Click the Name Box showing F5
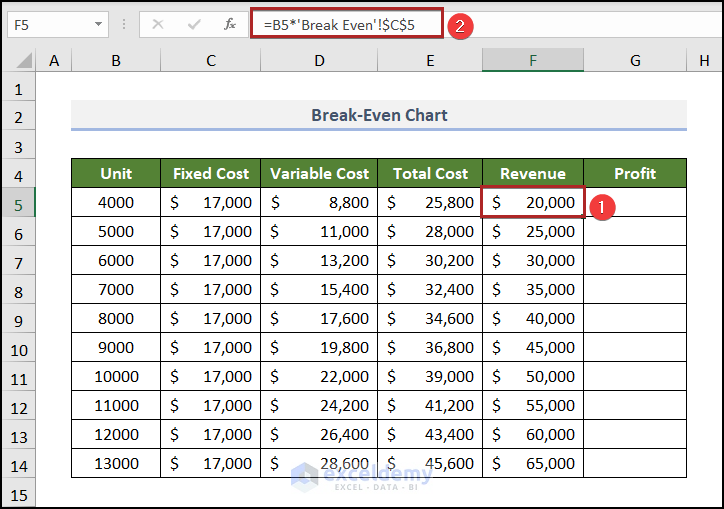Viewport: 724px width, 509px height. click(x=48, y=24)
